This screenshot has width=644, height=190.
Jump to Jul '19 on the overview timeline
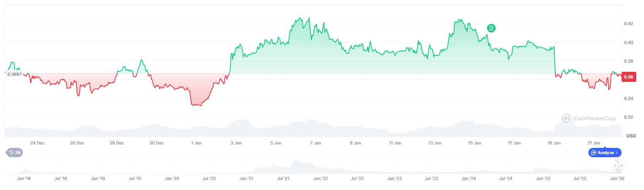(135, 179)
